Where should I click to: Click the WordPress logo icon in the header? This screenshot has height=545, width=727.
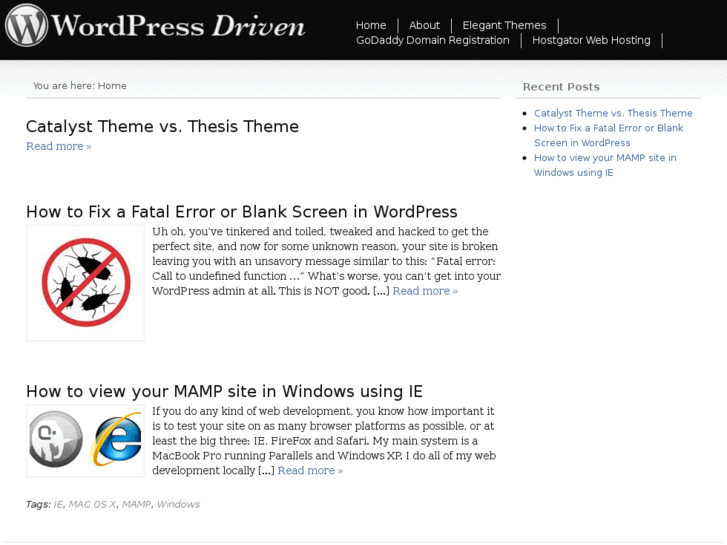[x=26, y=25]
